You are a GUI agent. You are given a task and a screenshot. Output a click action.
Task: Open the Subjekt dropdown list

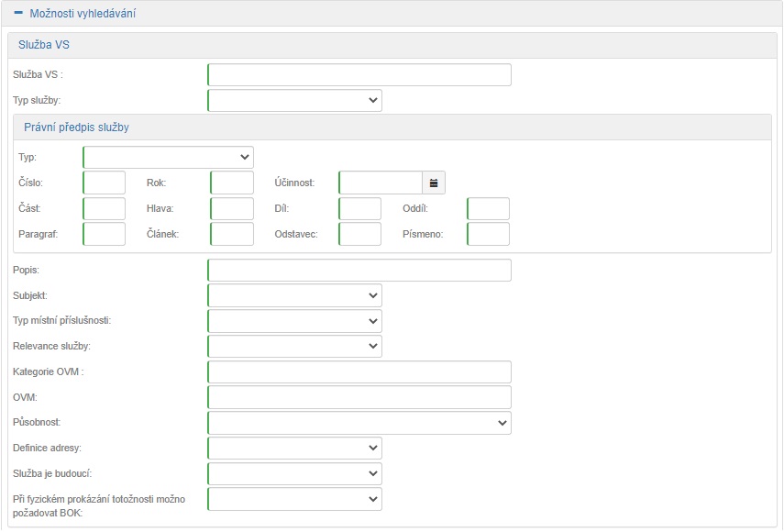294,295
